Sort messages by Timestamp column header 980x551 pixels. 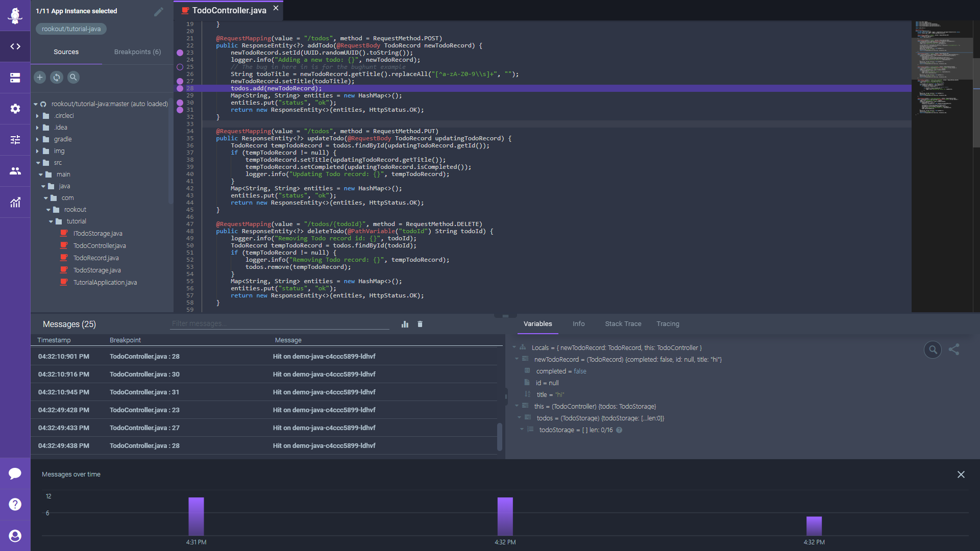pos(54,340)
